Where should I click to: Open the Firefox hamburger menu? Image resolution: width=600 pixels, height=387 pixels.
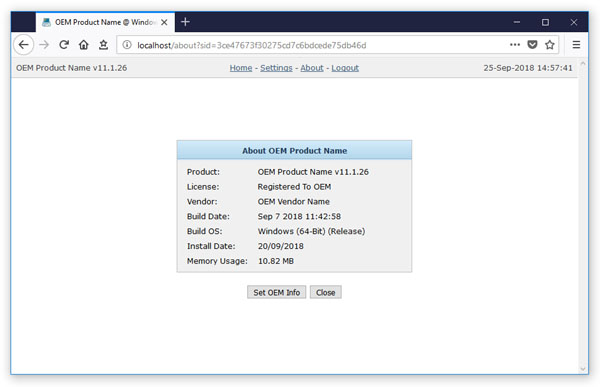click(x=576, y=45)
